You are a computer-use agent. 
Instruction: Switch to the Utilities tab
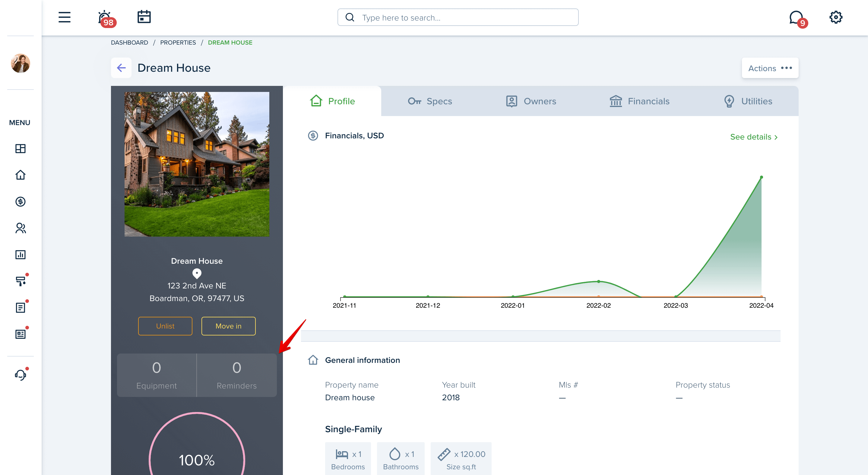click(748, 101)
